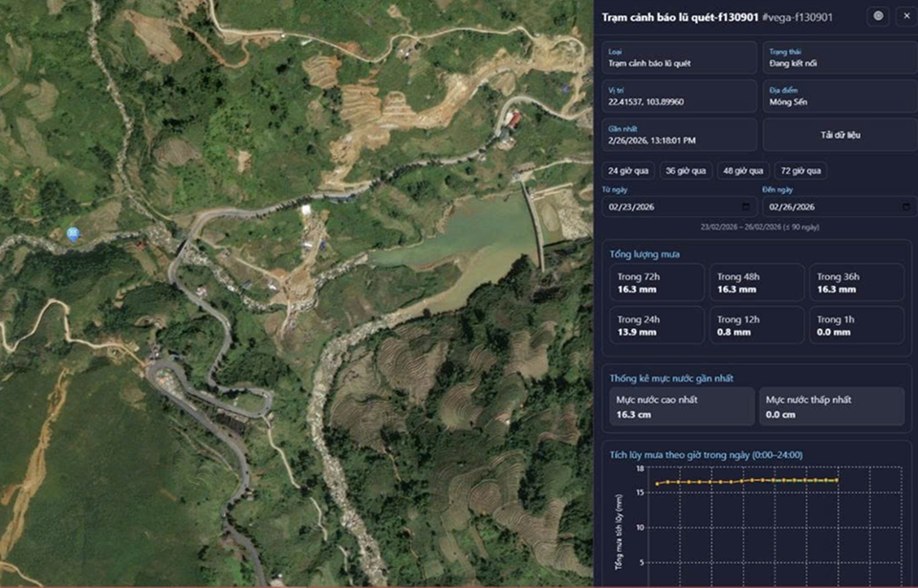Close the flood warning station panel
Screen dimensions: 918x588
click(906, 16)
